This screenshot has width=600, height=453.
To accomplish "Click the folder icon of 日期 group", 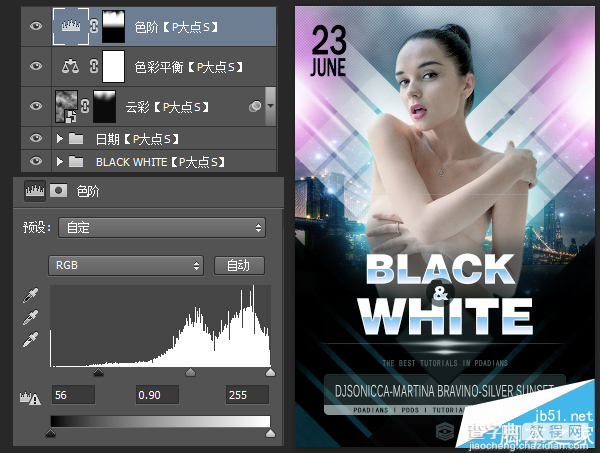I will [76, 139].
